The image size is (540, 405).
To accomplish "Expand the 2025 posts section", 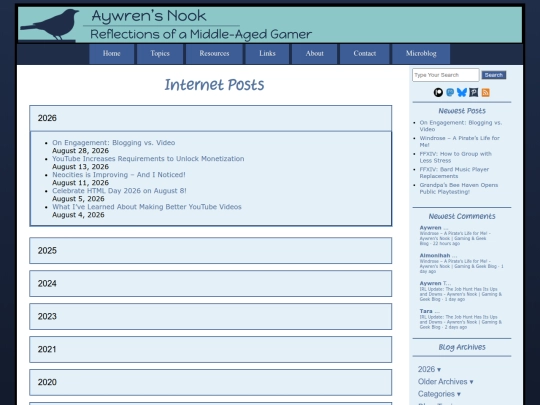I will (x=210, y=250).
